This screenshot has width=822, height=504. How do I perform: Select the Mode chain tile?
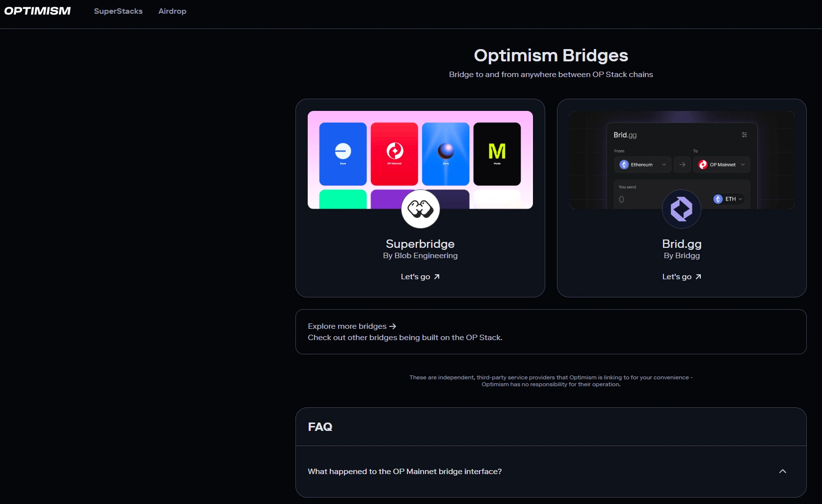pos(497,153)
